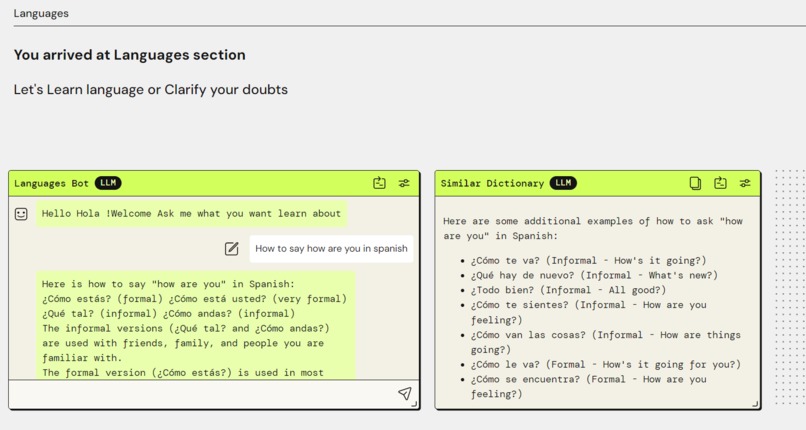
Task: Click the '¿Cómo se encuentra?' list entry
Action: click(x=589, y=386)
